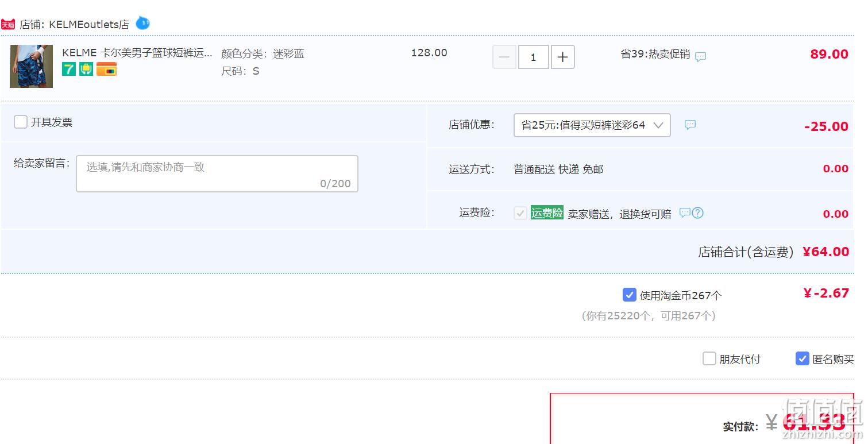Click the 普通配送 快递 免邮 shipping text

point(558,169)
